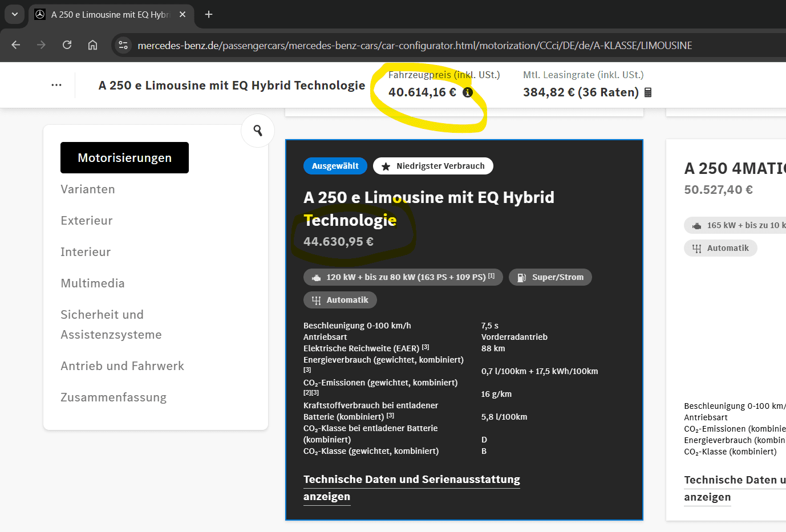Expand the tab search dropdown

15,14
